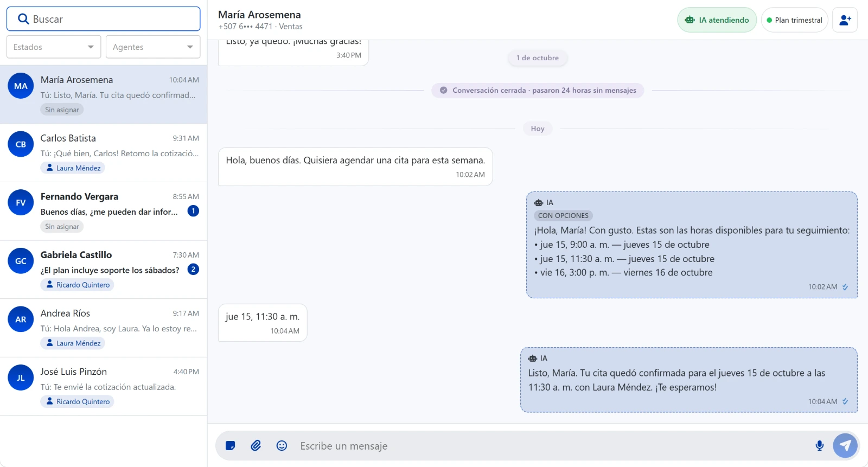This screenshot has height=467, width=868.
Task: Click the robot icon in IA atendiendo
Action: 690,20
